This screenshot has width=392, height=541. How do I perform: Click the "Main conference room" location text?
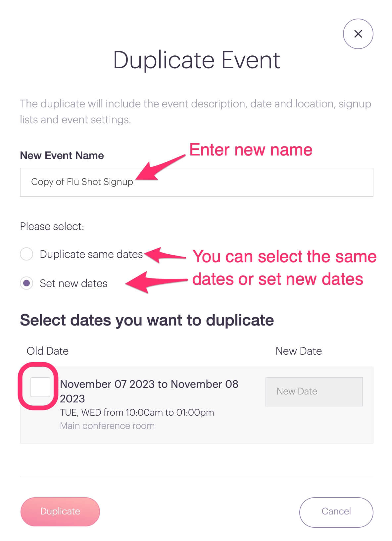pyautogui.click(x=107, y=426)
